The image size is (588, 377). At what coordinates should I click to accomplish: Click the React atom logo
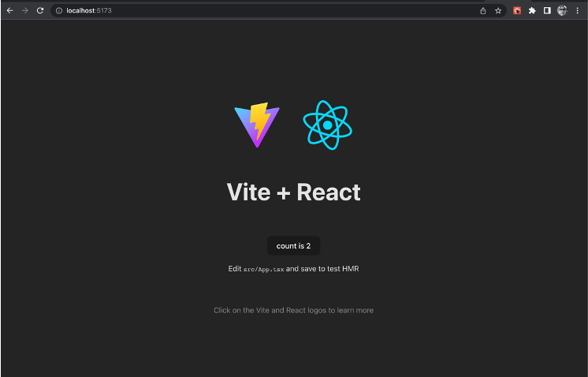(327, 125)
